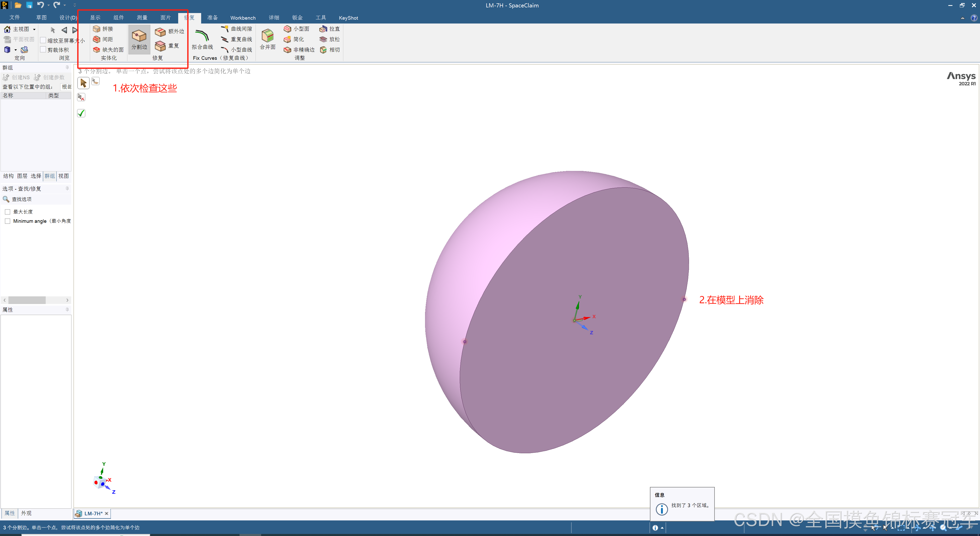Click the options panel horizontal scrollbar thumb
The height and width of the screenshot is (536, 980).
pyautogui.click(x=27, y=300)
